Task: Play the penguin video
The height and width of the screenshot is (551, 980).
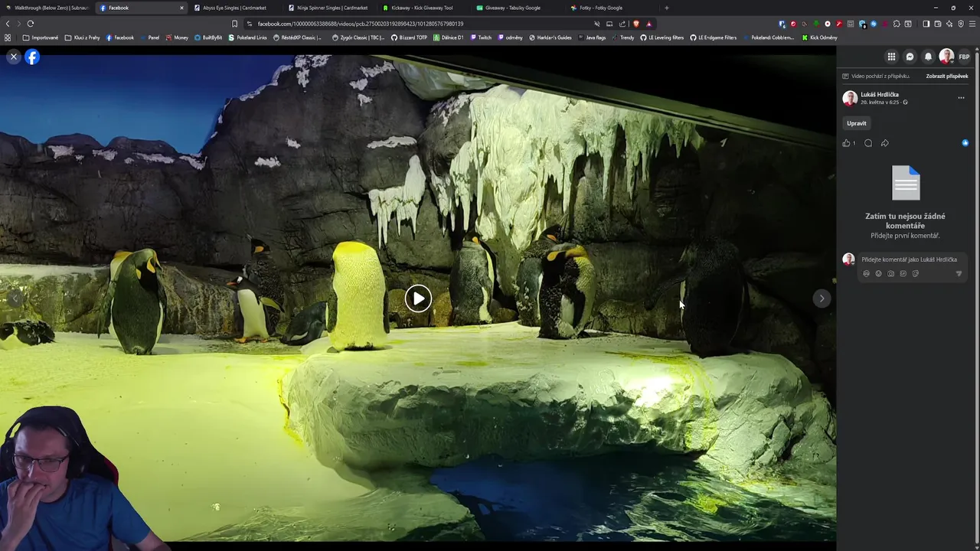Action: (x=418, y=298)
